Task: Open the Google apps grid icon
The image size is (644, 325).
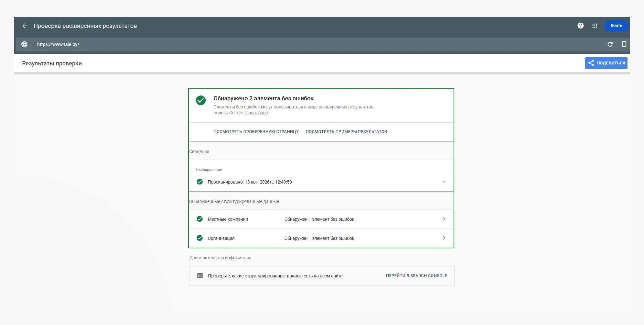Action: pos(595,26)
